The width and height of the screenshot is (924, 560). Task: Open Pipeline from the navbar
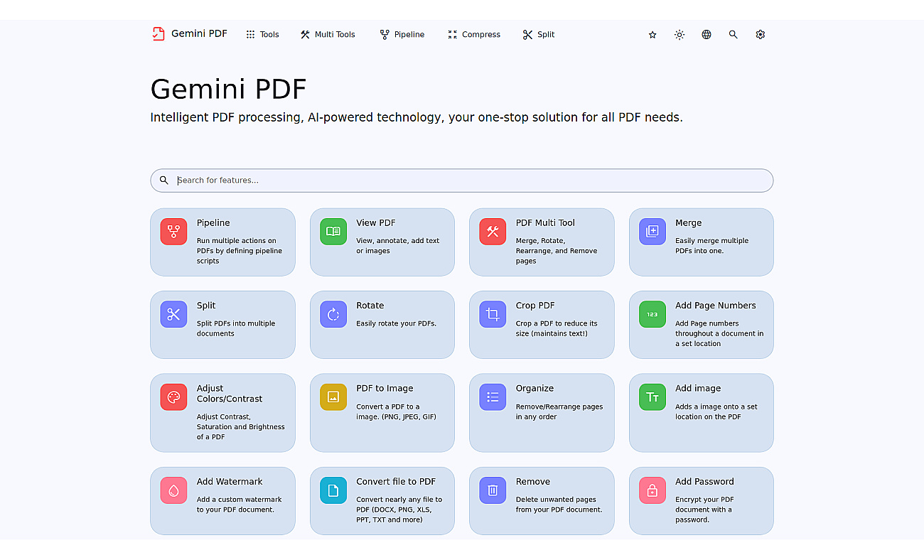click(x=402, y=35)
